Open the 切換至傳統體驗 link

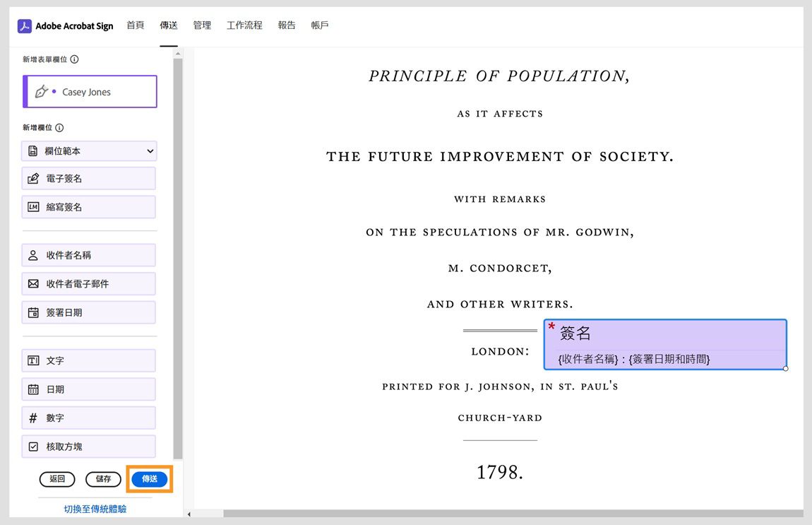point(95,509)
